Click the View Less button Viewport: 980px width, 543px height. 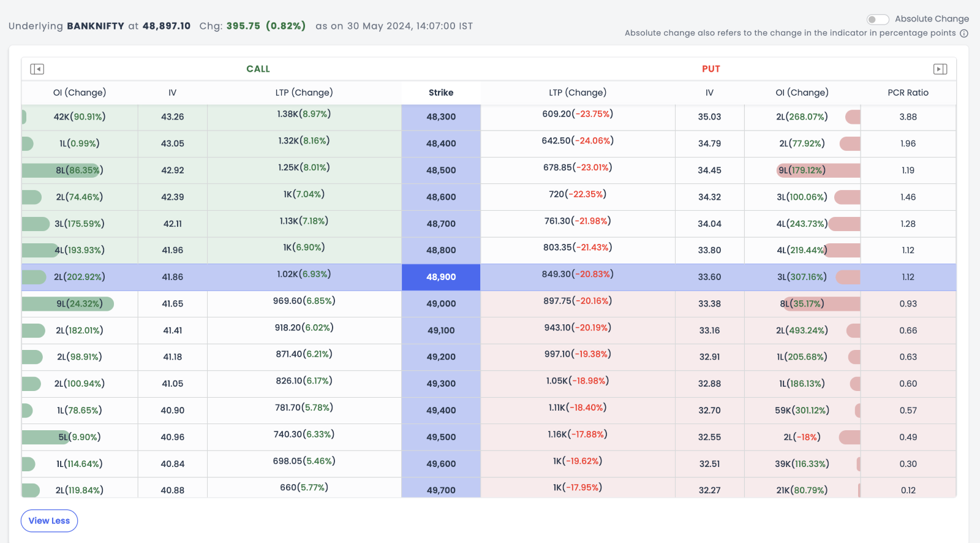49,521
